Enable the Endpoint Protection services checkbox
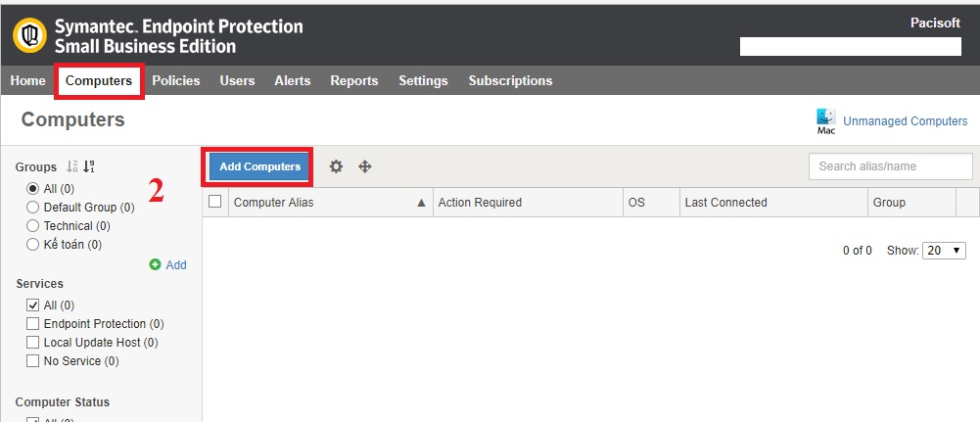The image size is (980, 422). [x=32, y=324]
